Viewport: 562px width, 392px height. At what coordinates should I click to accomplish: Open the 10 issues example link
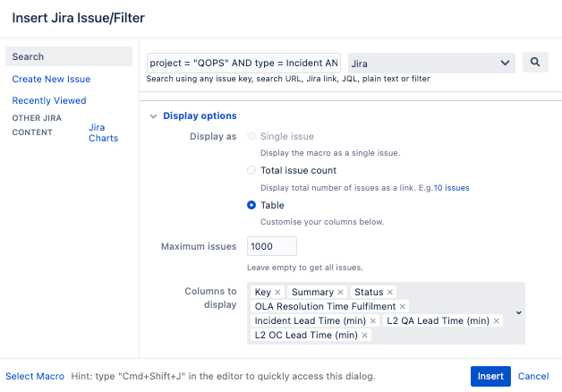point(451,188)
